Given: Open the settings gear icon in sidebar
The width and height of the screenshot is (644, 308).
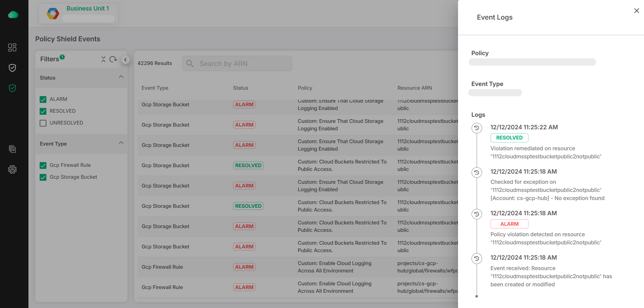Looking at the screenshot, I should (12, 169).
